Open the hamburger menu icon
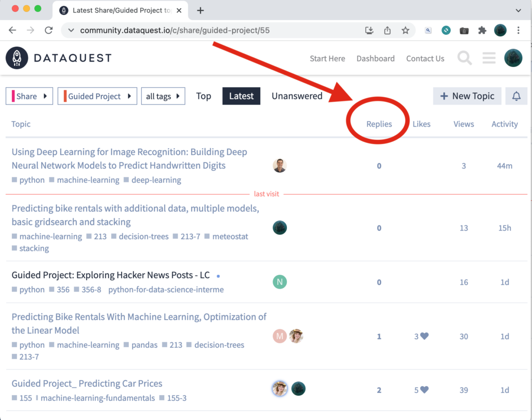The width and height of the screenshot is (532, 420). [x=489, y=58]
